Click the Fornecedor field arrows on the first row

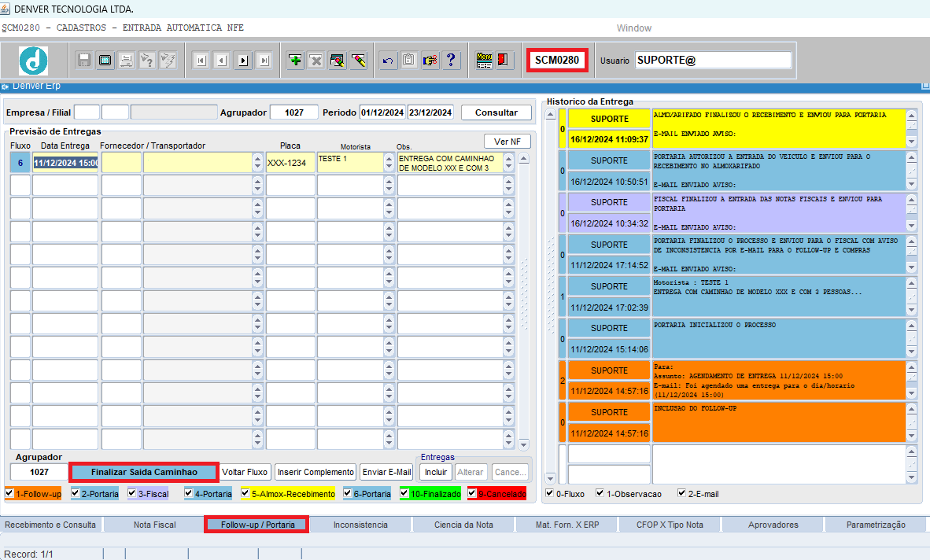tap(257, 162)
